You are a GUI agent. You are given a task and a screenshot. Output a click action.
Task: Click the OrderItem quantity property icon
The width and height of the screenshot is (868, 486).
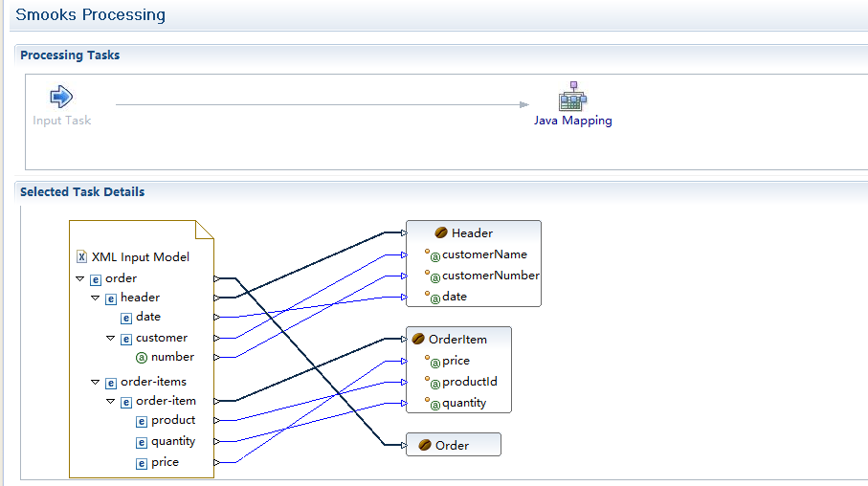point(433,404)
